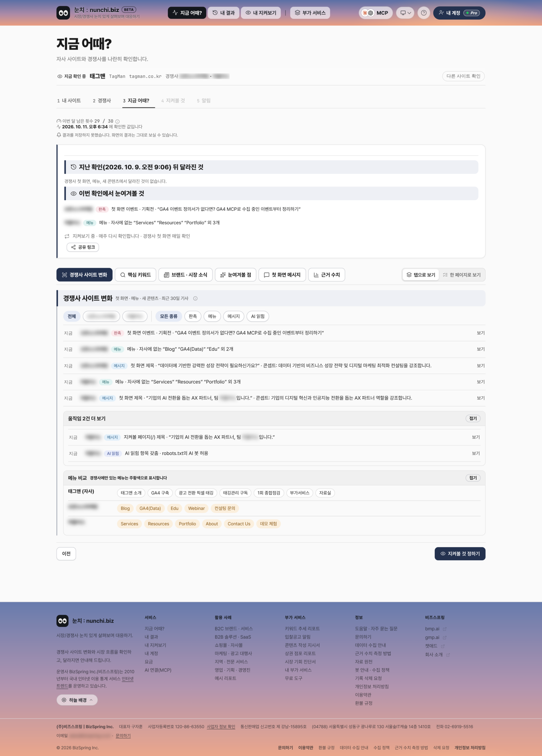Click the 공유 링크 share button
Viewport: 542px width, 756px height.
[x=83, y=247]
